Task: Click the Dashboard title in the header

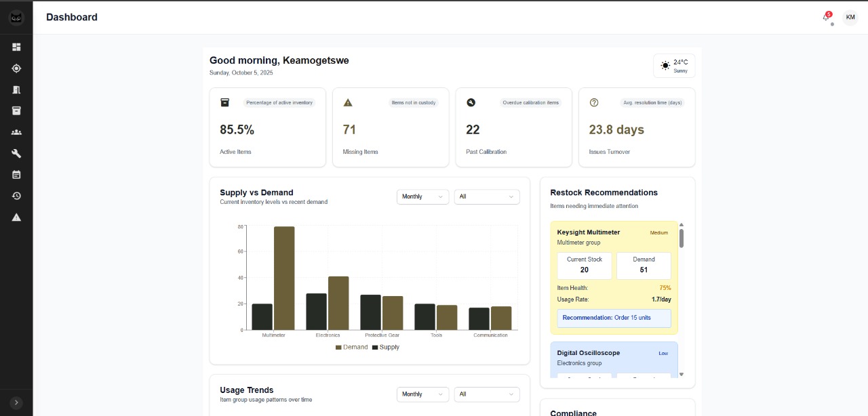Action: click(71, 17)
